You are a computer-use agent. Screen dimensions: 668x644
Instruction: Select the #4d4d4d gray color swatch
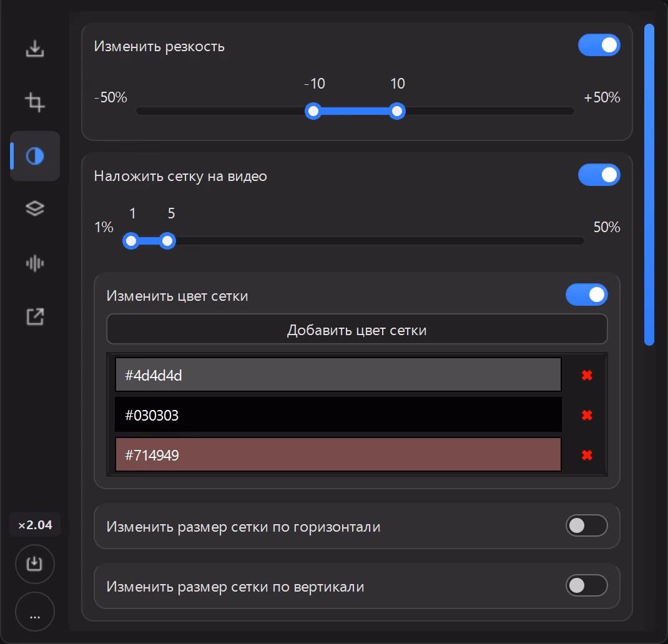coord(338,375)
